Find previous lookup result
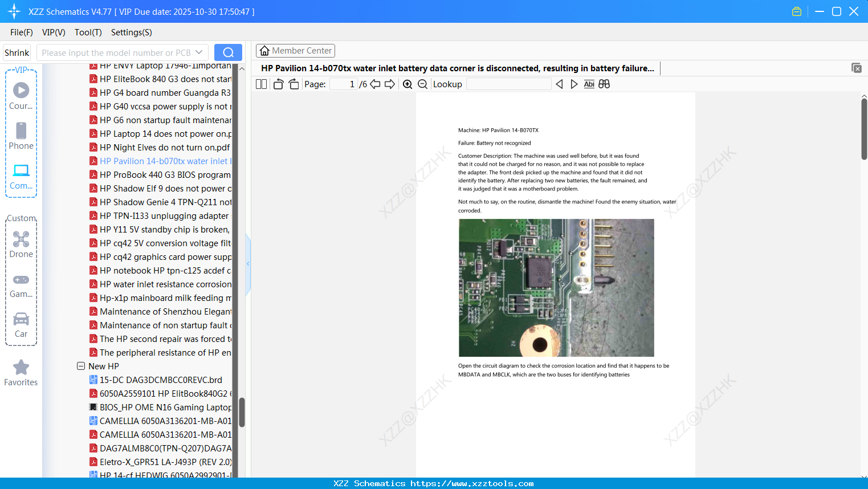The height and width of the screenshot is (489, 868). (559, 84)
